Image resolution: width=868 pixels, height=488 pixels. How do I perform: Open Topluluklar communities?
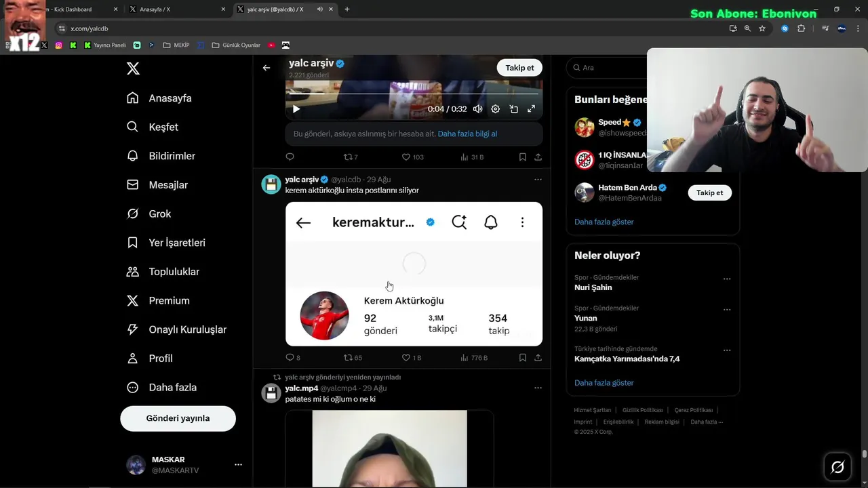(x=163, y=272)
